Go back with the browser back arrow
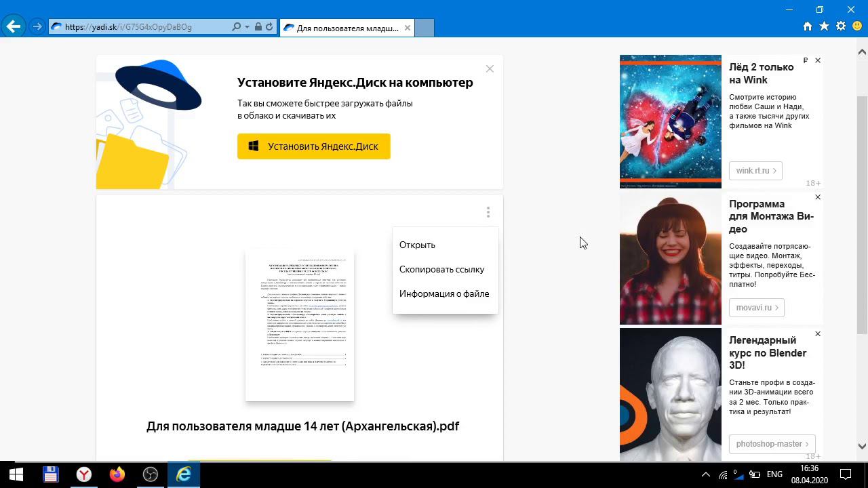Image resolution: width=868 pixels, height=488 pixels. tap(14, 27)
